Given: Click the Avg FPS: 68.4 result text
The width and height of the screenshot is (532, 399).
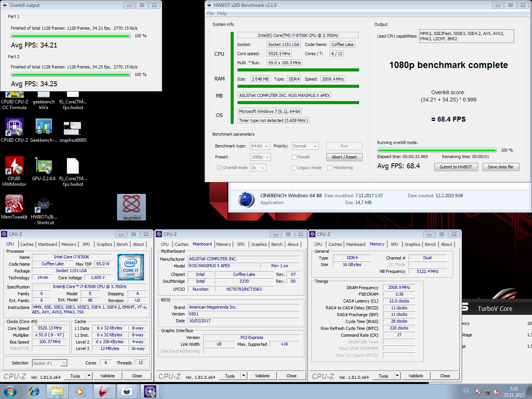Looking at the screenshot, I should tap(399, 166).
